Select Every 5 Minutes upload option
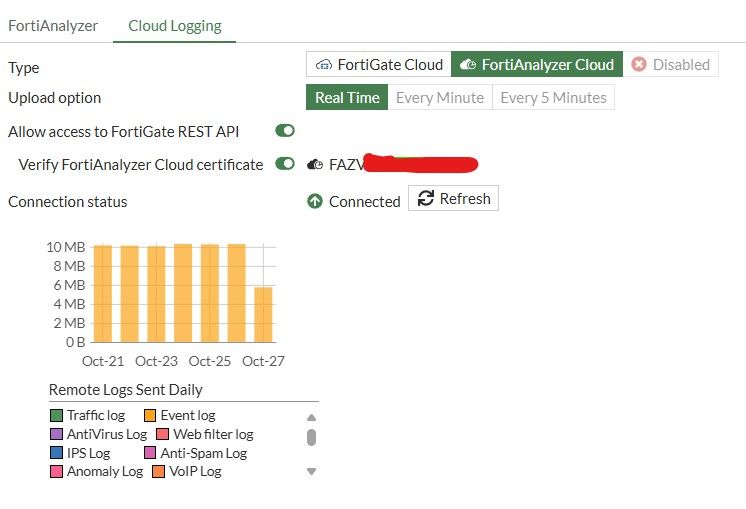 click(553, 98)
